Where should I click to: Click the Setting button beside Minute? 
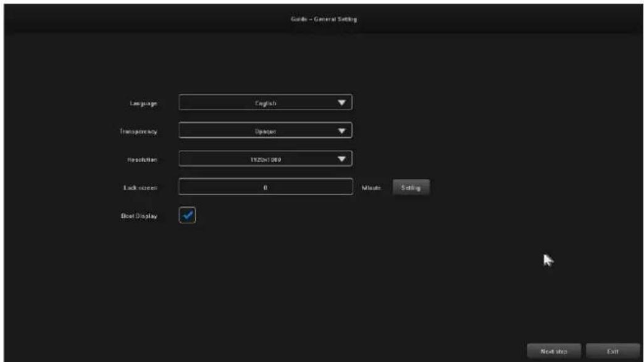click(411, 187)
